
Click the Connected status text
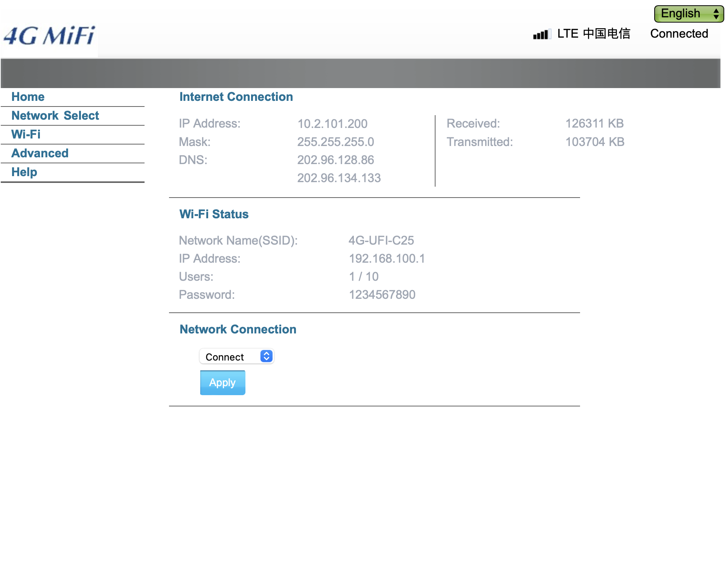click(679, 33)
